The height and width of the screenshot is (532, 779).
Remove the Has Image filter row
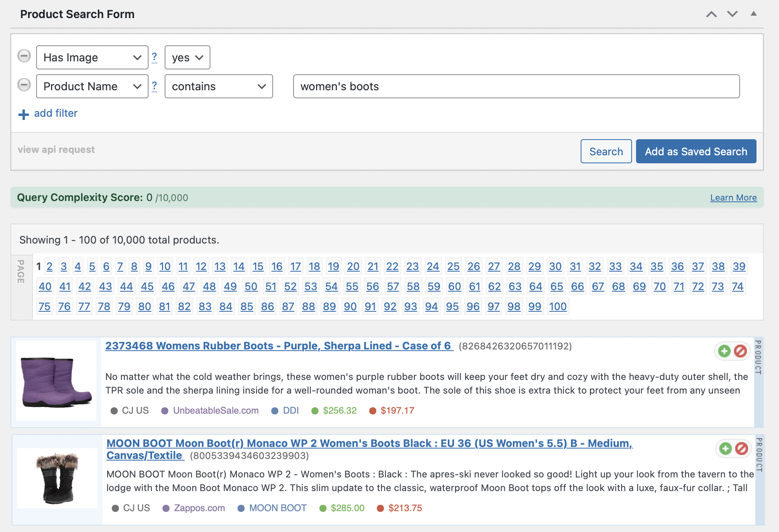pyautogui.click(x=24, y=56)
